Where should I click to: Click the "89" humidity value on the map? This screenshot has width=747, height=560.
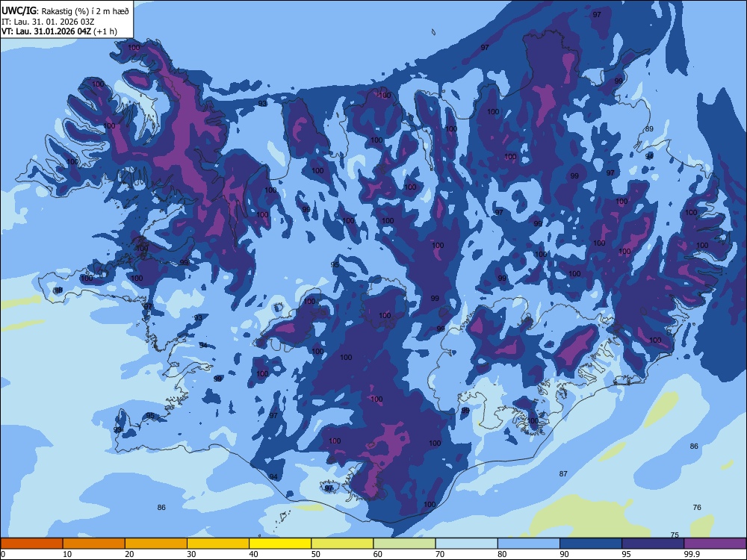point(649,129)
